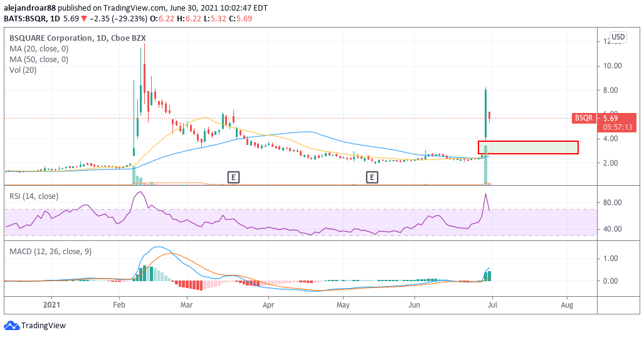Select the BSQR price tag label

click(584, 118)
